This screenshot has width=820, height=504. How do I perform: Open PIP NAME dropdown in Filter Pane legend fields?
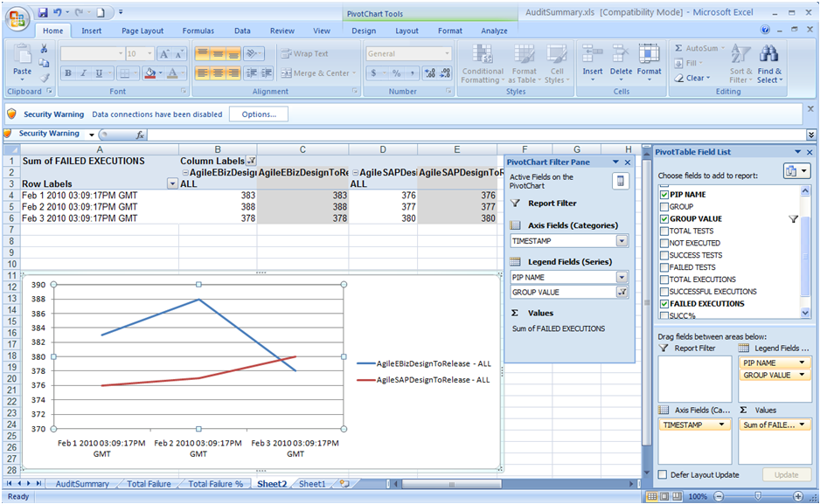click(622, 277)
